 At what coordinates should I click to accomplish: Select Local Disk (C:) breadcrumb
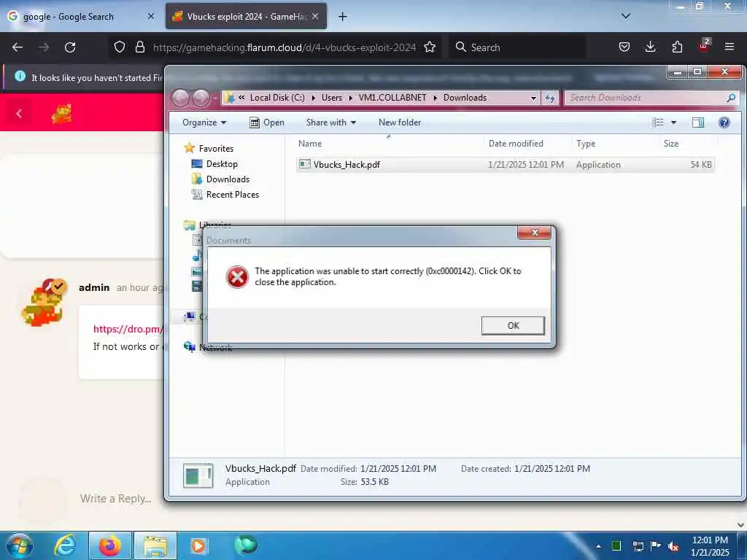277,98
